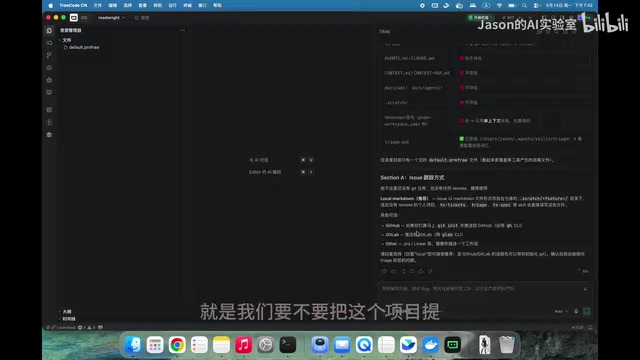Click the CONTEXT.md/CONTEXT-MAP.md row label
640x360 pixels.
click(x=417, y=73)
